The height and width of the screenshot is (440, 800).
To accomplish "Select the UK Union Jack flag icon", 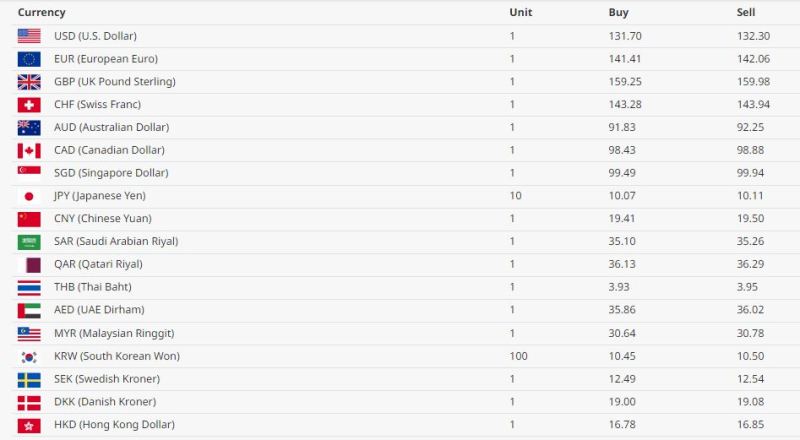I will click(x=29, y=82).
